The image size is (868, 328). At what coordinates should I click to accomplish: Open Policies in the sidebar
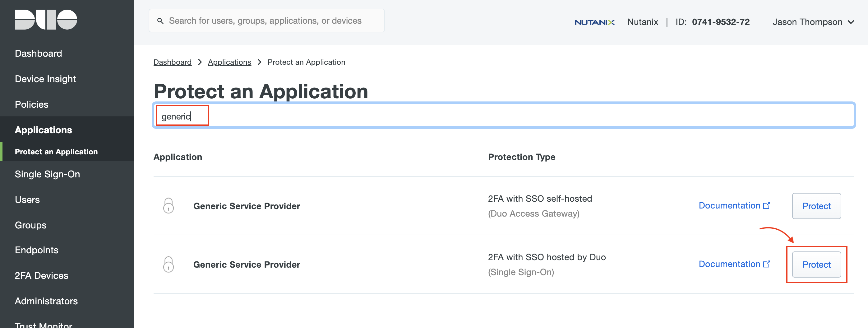pyautogui.click(x=32, y=104)
